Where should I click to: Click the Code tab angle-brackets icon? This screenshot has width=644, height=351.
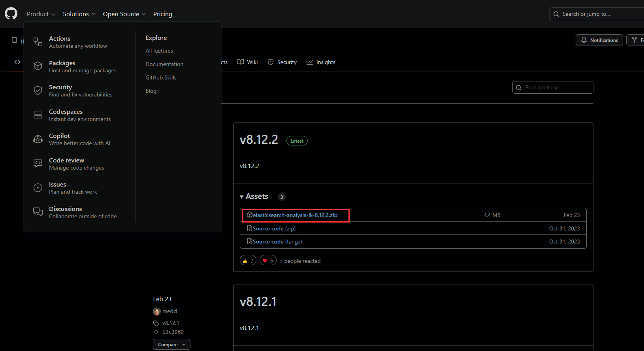click(x=17, y=62)
